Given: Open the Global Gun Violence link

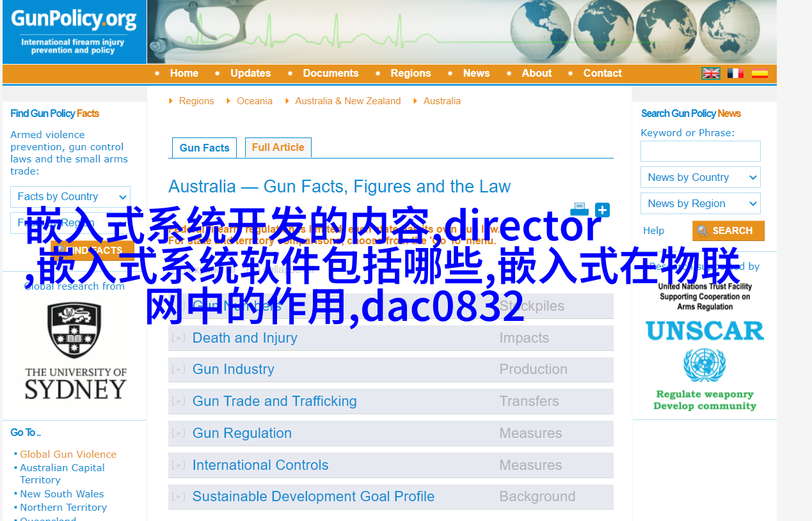Looking at the screenshot, I should [68, 455].
